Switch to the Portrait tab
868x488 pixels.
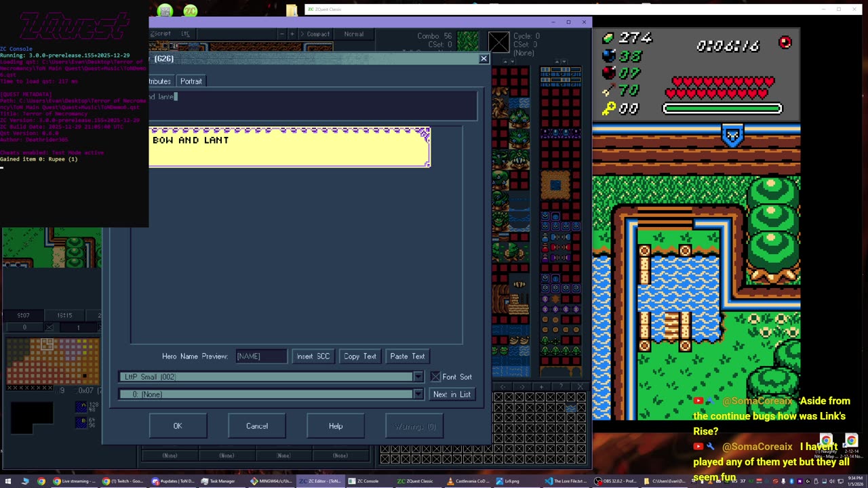click(191, 81)
